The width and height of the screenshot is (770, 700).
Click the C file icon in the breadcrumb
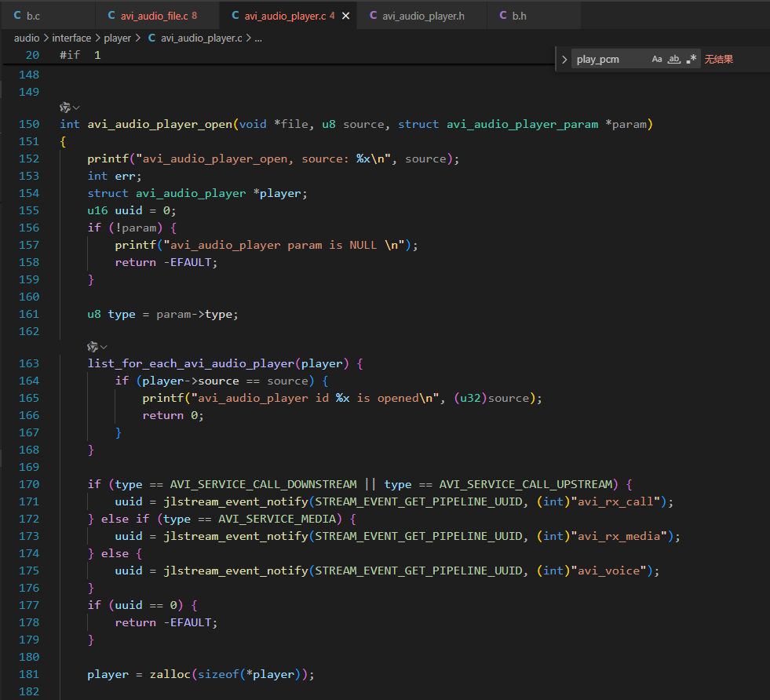tap(151, 38)
